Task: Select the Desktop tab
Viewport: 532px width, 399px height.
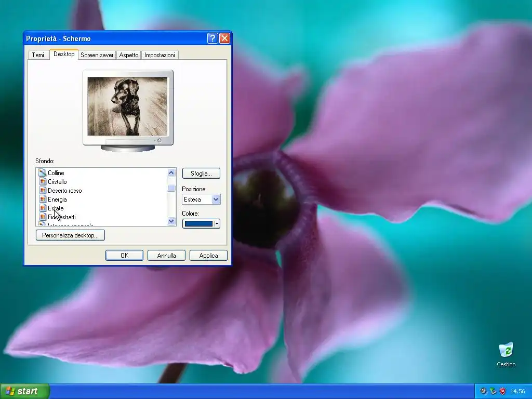Action: tap(64, 54)
